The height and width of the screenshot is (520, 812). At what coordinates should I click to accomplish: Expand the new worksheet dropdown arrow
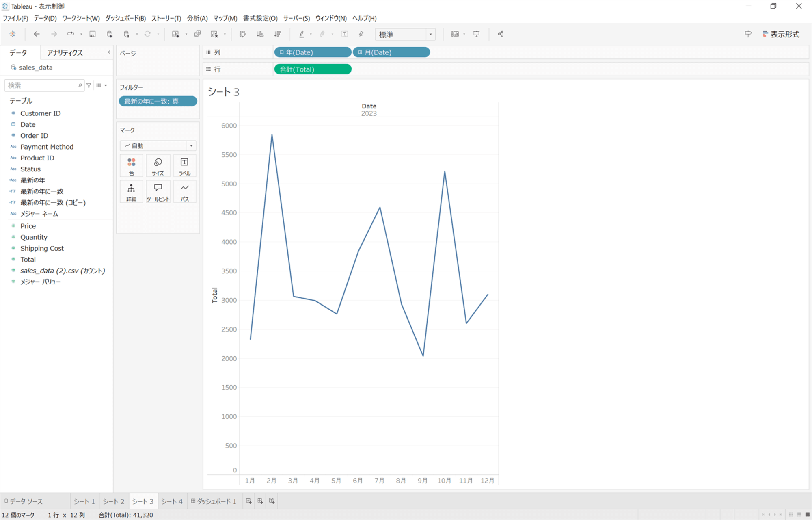coord(186,34)
